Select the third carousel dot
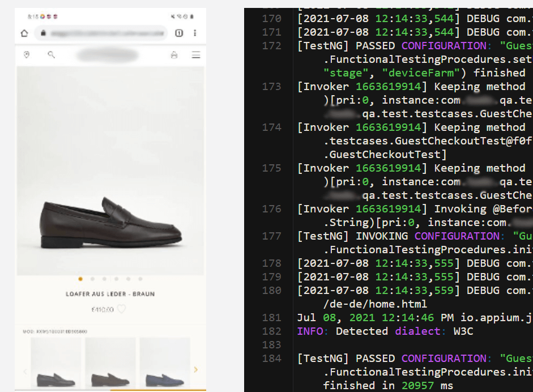Viewport: 533px width, 392px height. (104, 279)
